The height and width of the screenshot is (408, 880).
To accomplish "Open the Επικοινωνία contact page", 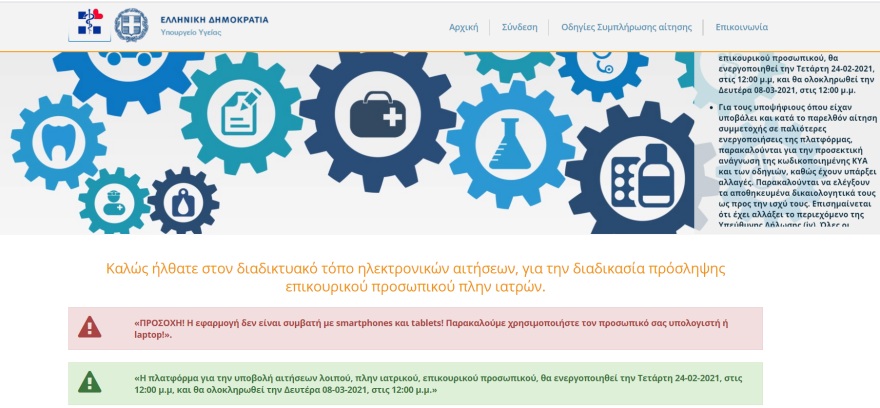I will pos(742,27).
